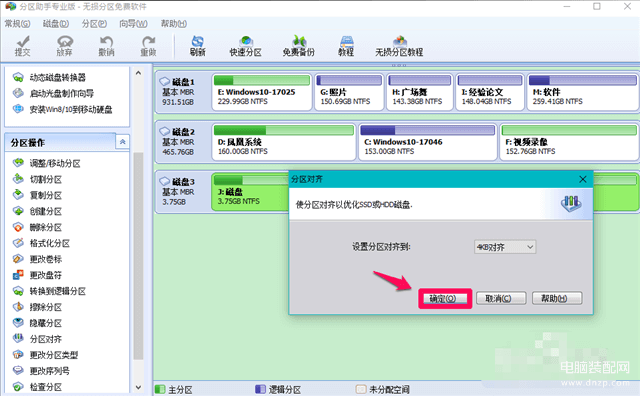Launch 动态磁盘转换器 from the sidebar
Screen dimensions: 640x396
pyautogui.click(x=49, y=77)
